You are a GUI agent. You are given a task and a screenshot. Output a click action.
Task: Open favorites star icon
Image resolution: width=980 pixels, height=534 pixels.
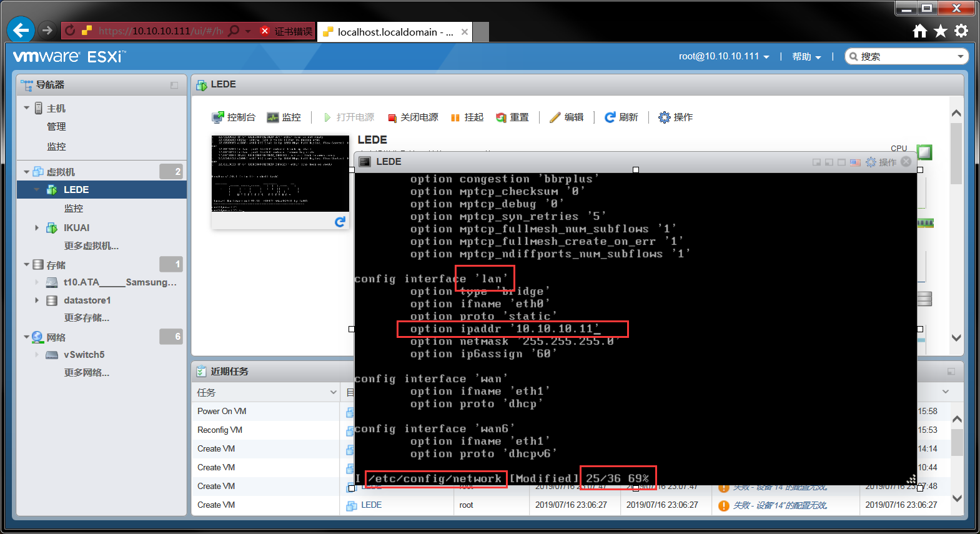[941, 31]
